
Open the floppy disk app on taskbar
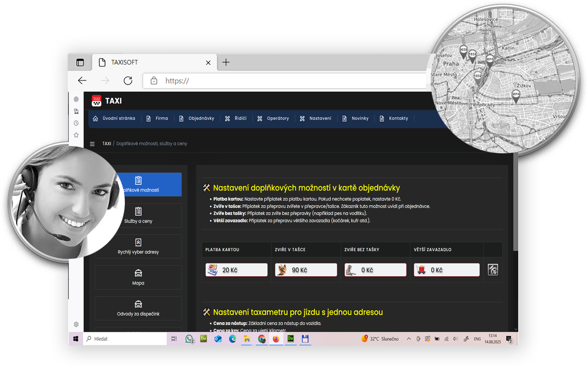click(305, 339)
